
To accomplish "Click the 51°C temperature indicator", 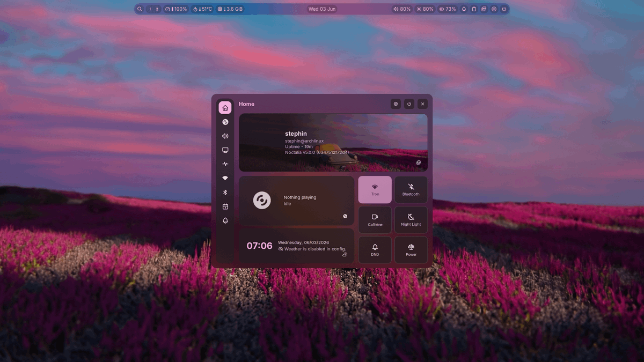I will point(202,9).
